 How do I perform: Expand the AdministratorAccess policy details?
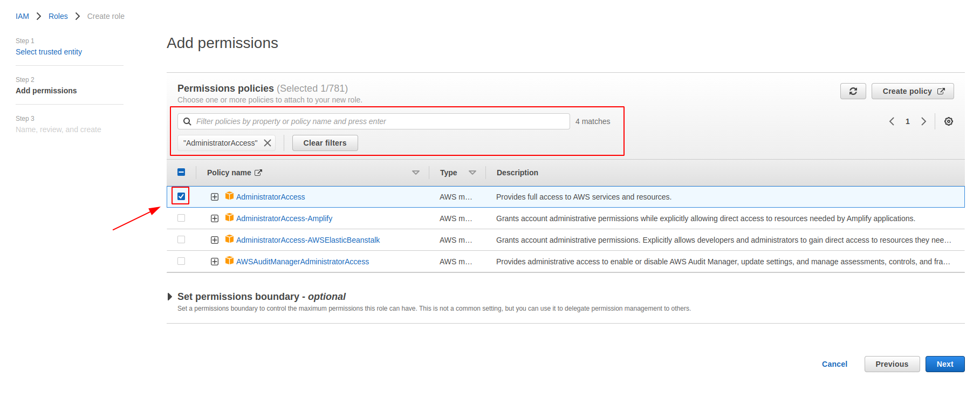point(215,197)
